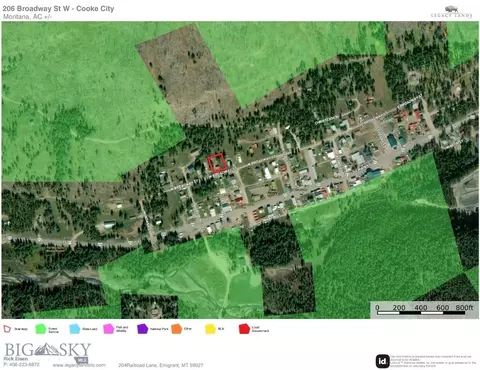Open the legacy lands website link in the footer

79,365
